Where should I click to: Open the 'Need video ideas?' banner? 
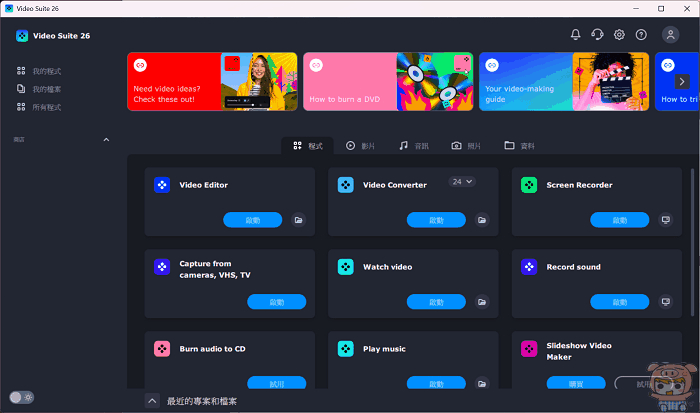212,81
